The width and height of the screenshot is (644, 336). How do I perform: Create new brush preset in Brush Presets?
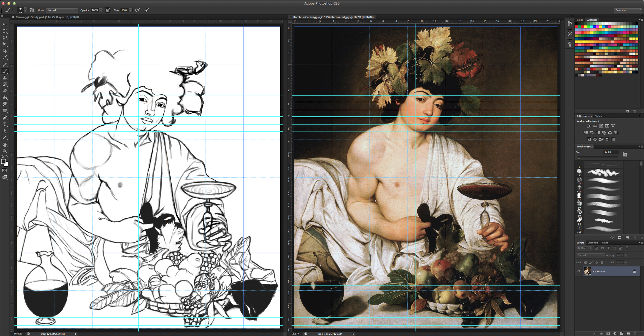point(628,238)
